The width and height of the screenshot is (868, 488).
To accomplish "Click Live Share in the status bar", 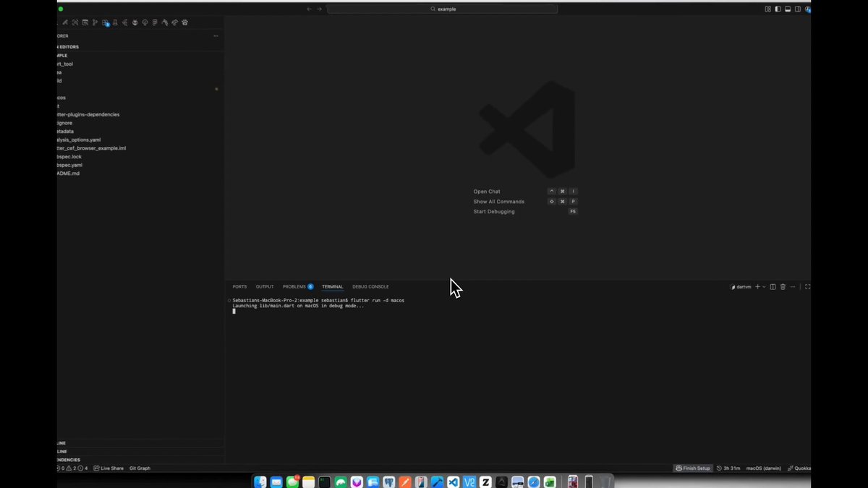I will (109, 468).
